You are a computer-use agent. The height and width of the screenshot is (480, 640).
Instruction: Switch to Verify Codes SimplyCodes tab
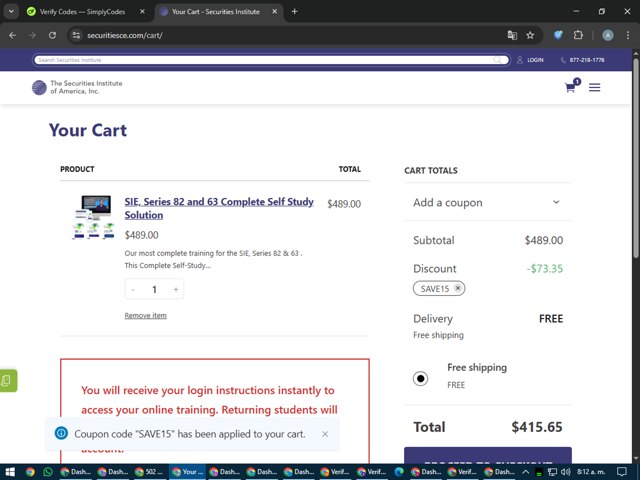pyautogui.click(x=82, y=11)
